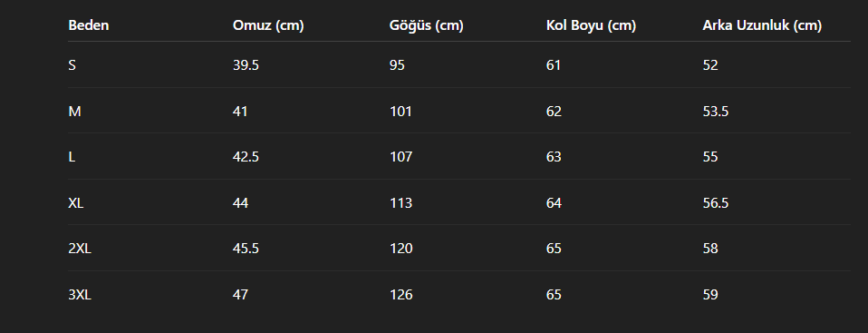Click the back length value 59
Screen dimensions: 868x333
710,295
